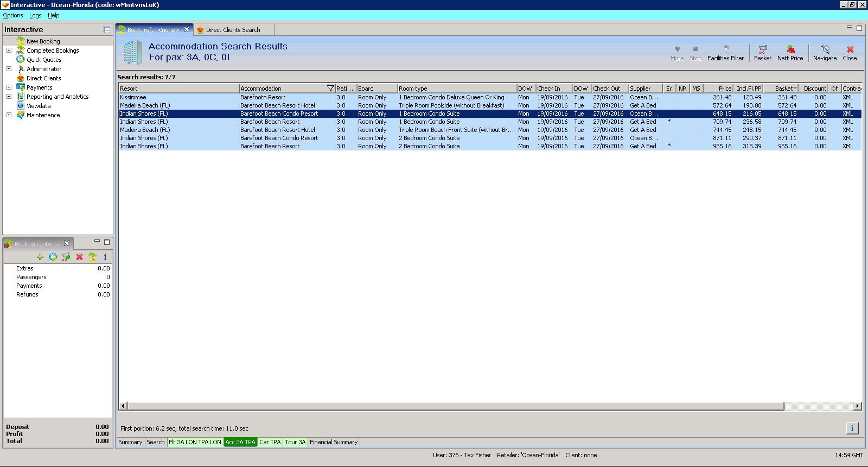
Task: Sort by the Basket column header
Action: (781, 89)
